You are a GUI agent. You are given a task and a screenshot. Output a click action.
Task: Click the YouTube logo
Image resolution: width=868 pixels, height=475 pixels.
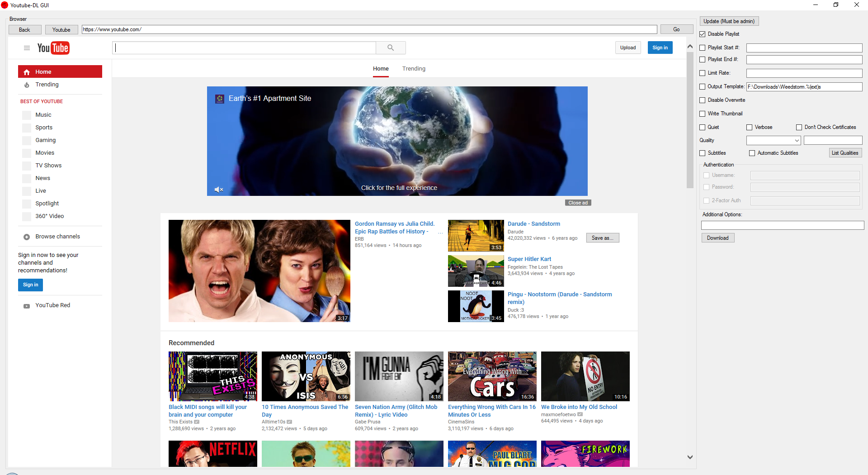[x=53, y=48]
